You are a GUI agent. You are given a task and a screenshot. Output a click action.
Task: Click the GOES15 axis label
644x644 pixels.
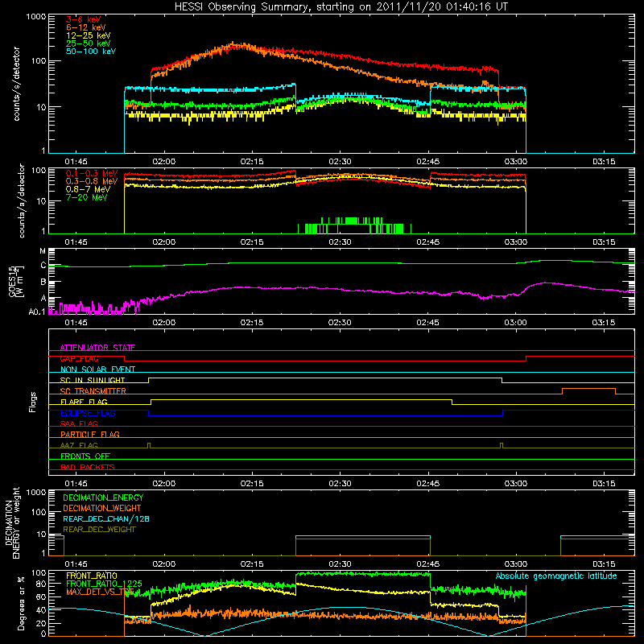12,281
